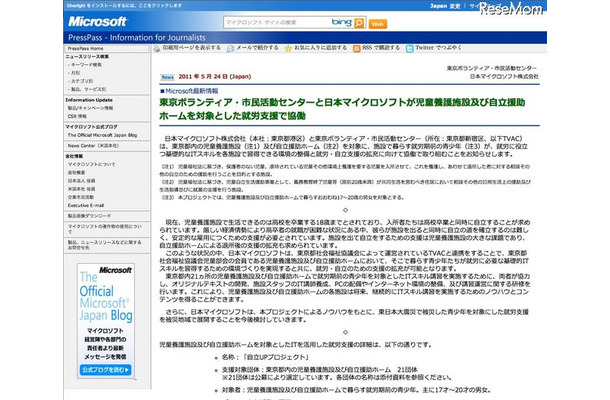The height and width of the screenshot is (400, 610).
Task: Open 製品/キャンペーン情報 in the sidebar
Action: 90,108
